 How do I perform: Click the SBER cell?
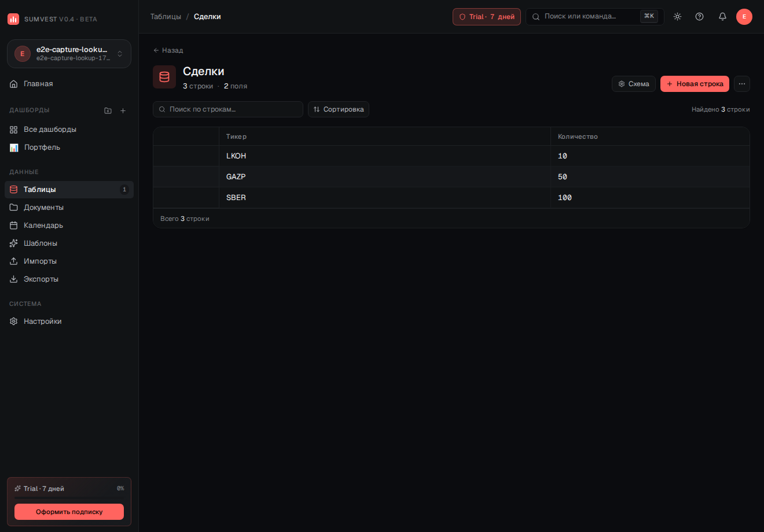[x=385, y=198]
